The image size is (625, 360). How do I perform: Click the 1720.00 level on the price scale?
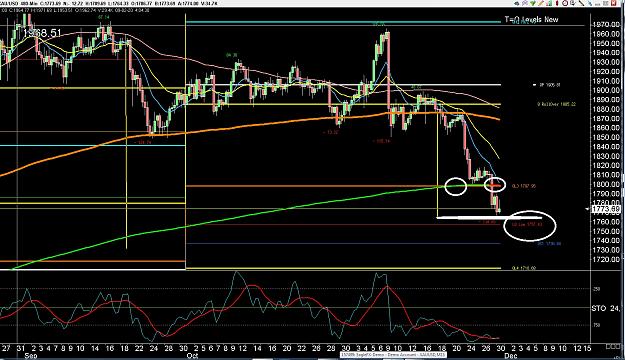coord(606,259)
